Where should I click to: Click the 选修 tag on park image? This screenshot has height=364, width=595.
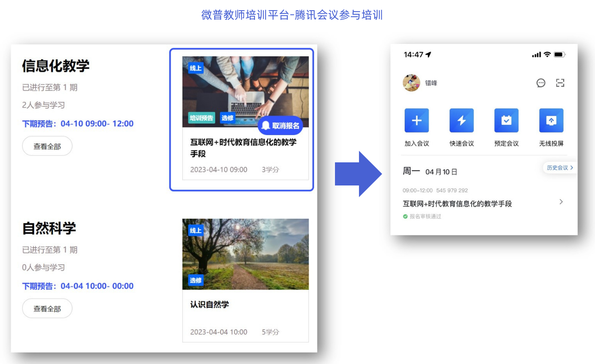pyautogui.click(x=196, y=280)
